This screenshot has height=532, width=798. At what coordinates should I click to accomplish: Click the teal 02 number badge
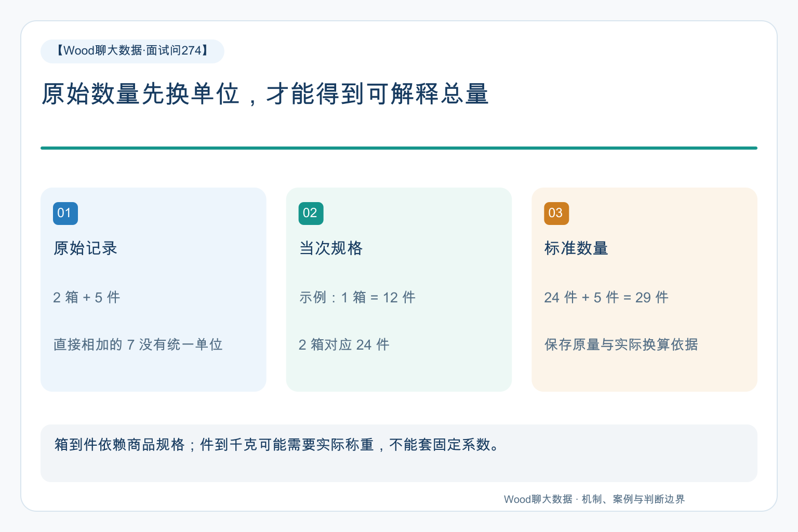click(311, 213)
